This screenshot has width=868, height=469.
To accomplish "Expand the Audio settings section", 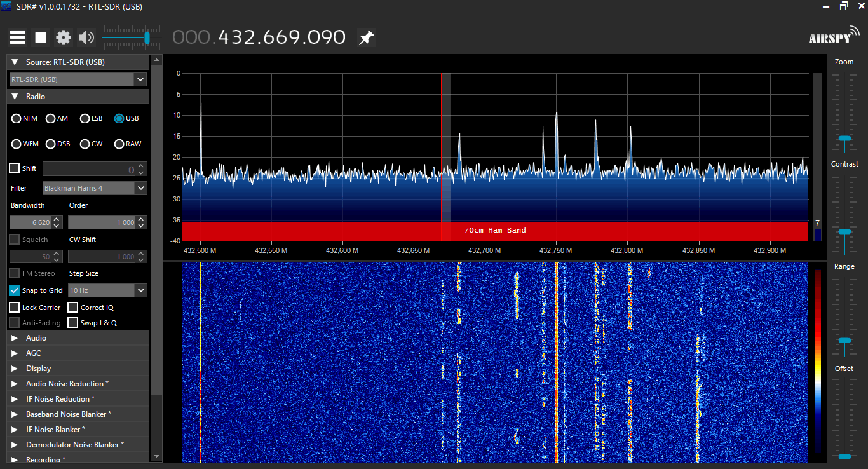I will [15, 338].
